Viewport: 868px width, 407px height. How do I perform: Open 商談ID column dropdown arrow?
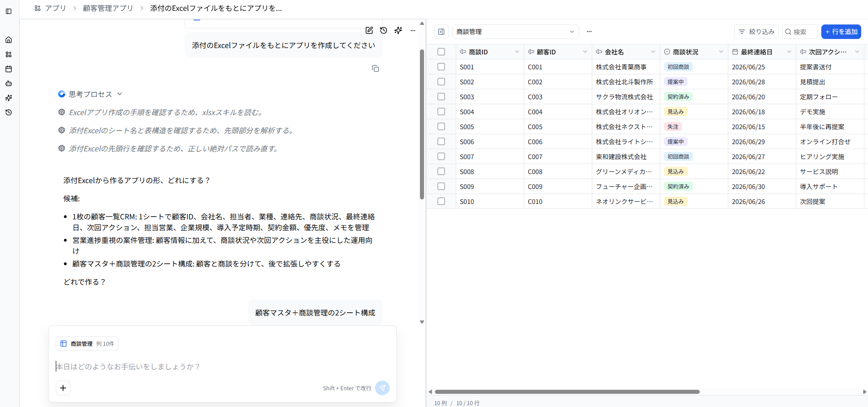click(517, 52)
